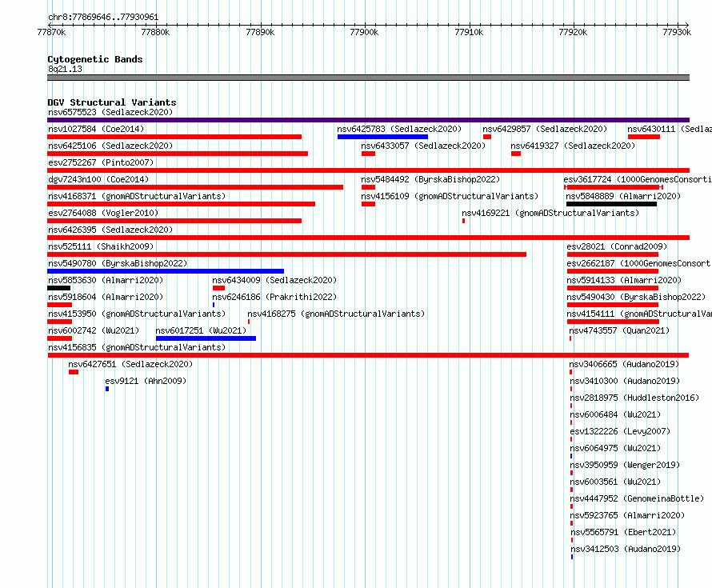This screenshot has height=588, width=712.
Task: Open the esv2662187 variant label
Action: (639, 263)
